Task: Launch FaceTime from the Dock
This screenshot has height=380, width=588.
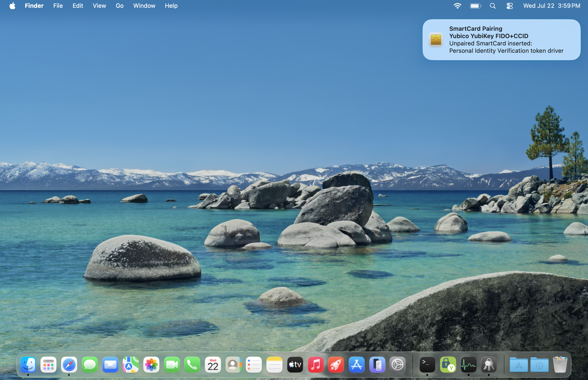Action: coord(172,364)
